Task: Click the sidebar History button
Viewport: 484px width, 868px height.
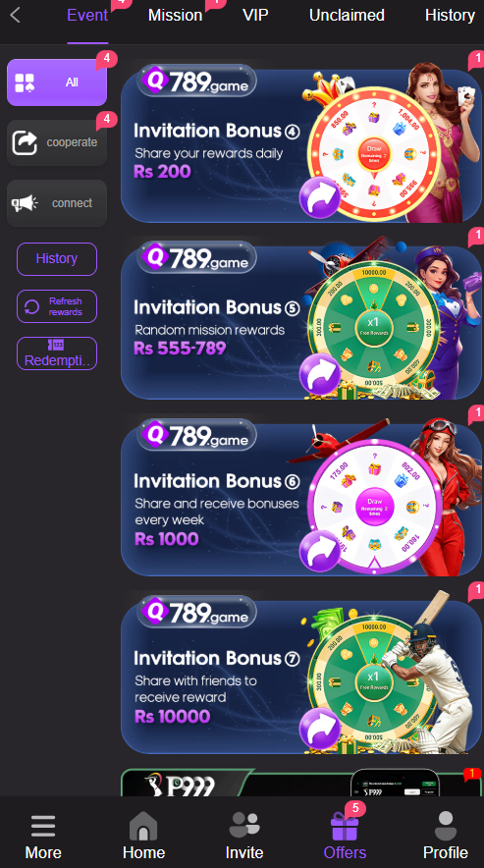Action: 57,258
